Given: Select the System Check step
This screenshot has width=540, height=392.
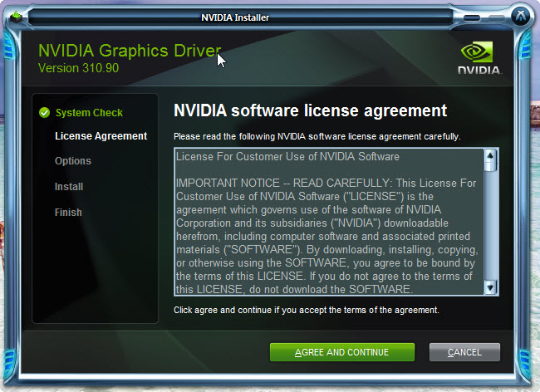Looking at the screenshot, I should pos(89,113).
